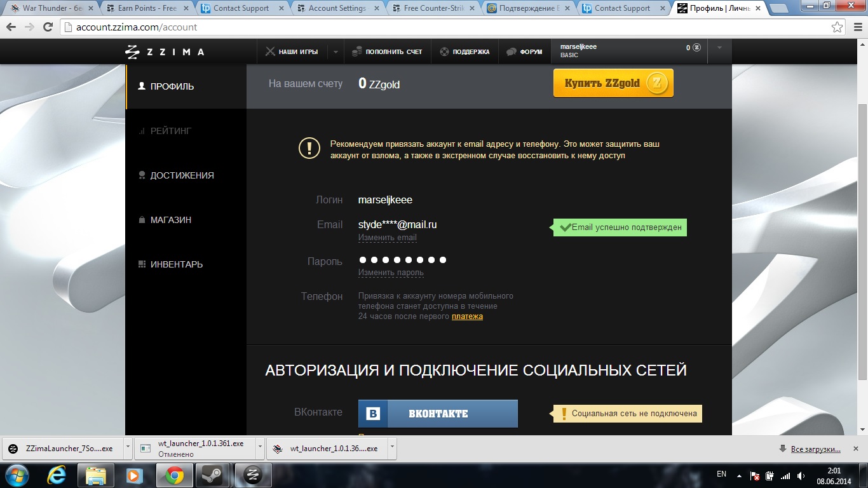The width and height of the screenshot is (868, 488).
Task: Click the Изменить email link
Action: (x=388, y=238)
